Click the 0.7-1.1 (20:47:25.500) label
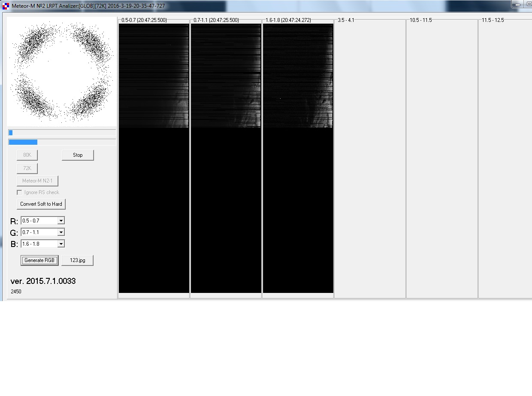Image resolution: width=532 pixels, height=396 pixels. pyautogui.click(x=216, y=20)
